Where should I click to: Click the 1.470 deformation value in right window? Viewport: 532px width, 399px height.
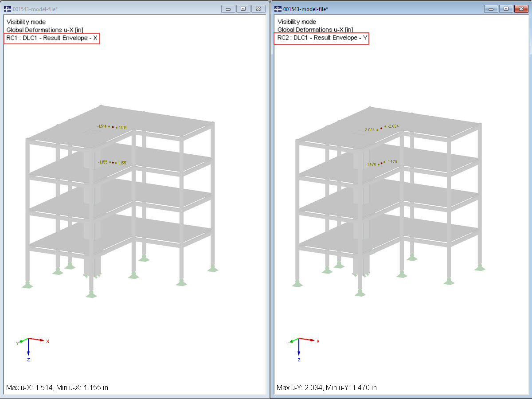pos(372,164)
